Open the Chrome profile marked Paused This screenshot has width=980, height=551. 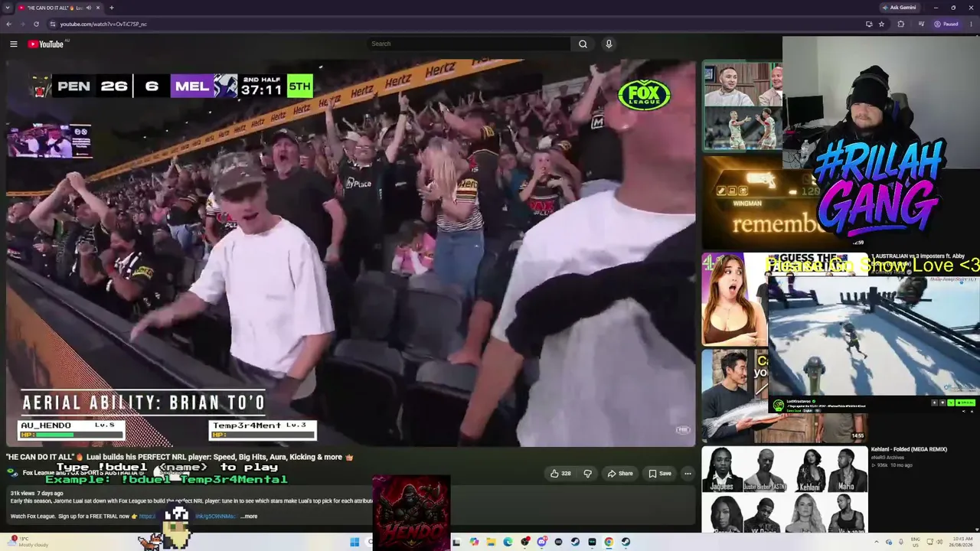[x=946, y=24]
